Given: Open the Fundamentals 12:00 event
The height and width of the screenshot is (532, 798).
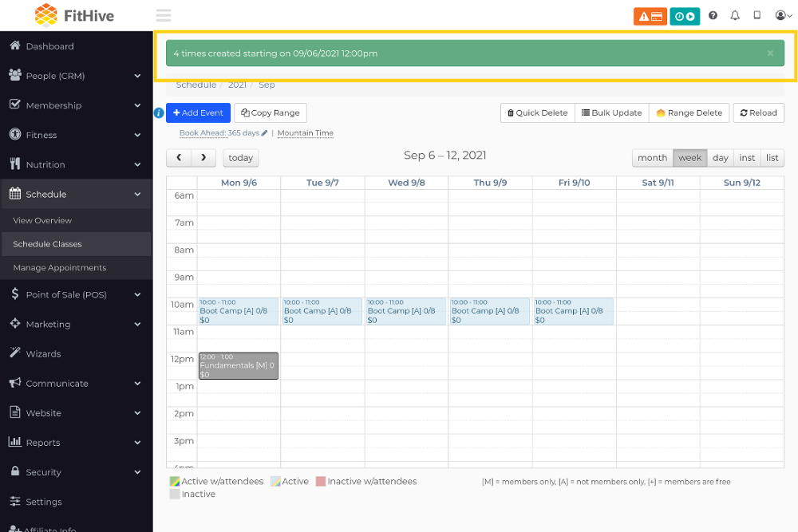Looking at the screenshot, I should point(238,365).
